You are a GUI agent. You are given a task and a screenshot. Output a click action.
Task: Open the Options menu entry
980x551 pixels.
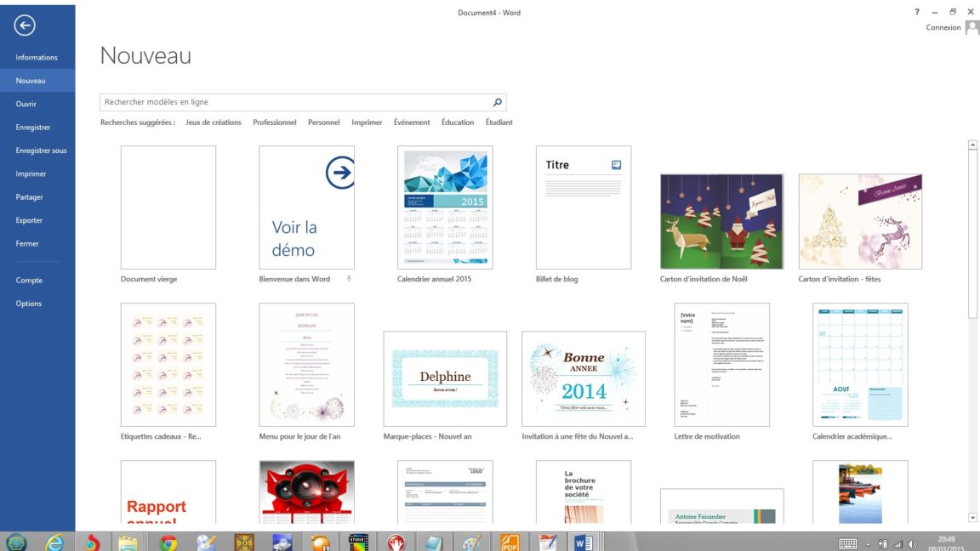28,304
